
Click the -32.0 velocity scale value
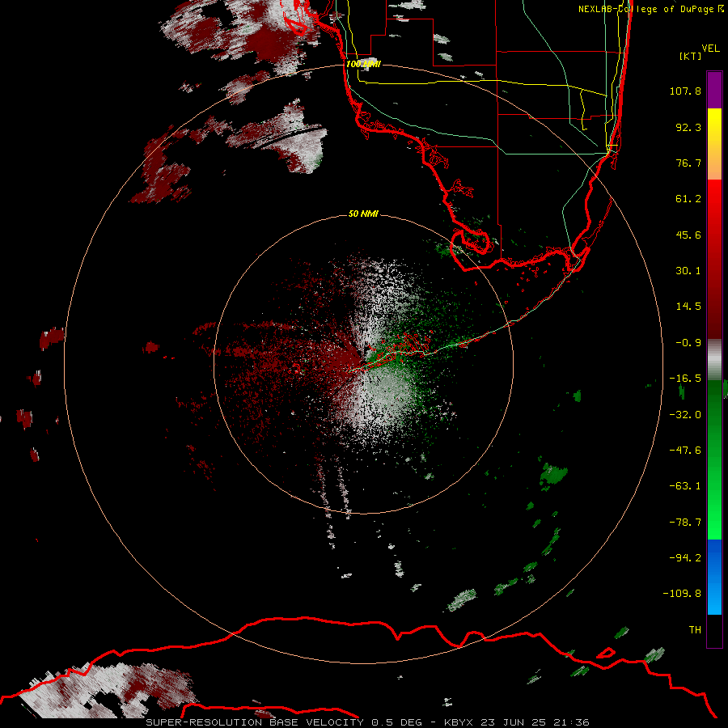(x=685, y=415)
